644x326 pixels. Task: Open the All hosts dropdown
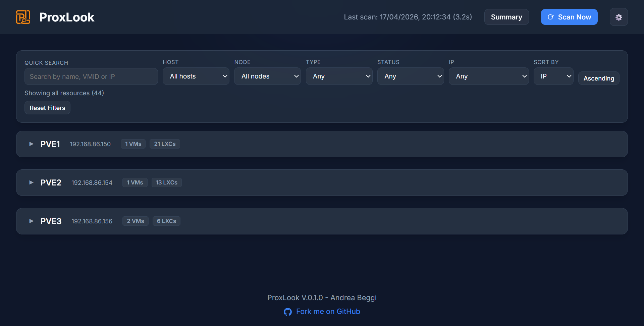coord(196,76)
